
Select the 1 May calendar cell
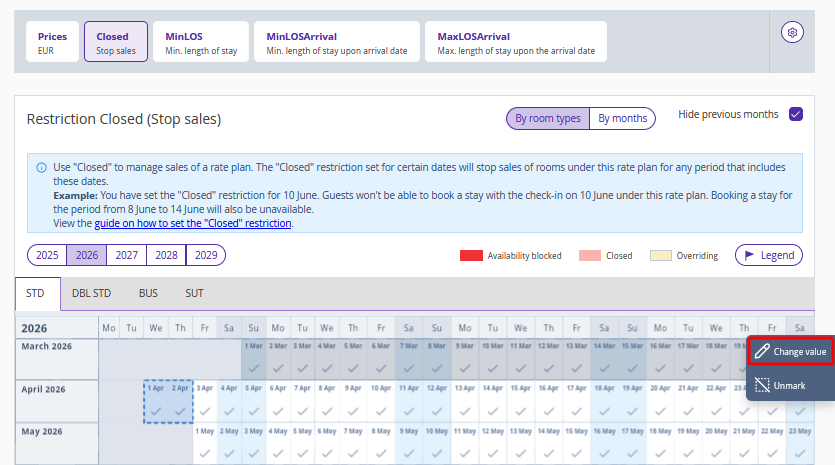click(x=202, y=443)
